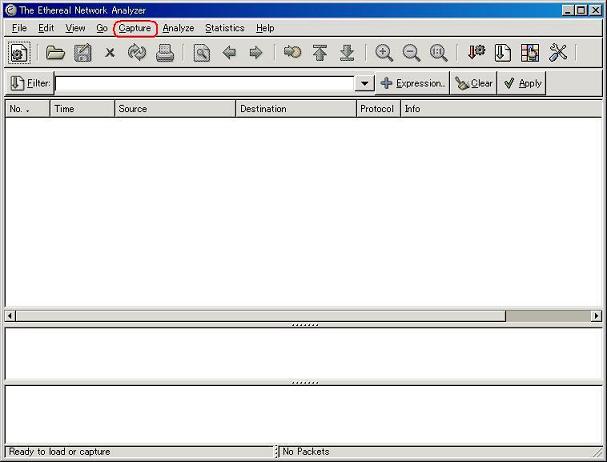Image resolution: width=607 pixels, height=462 pixels.
Task: Zoom out with magnifier minus icon
Action: pyautogui.click(x=411, y=53)
